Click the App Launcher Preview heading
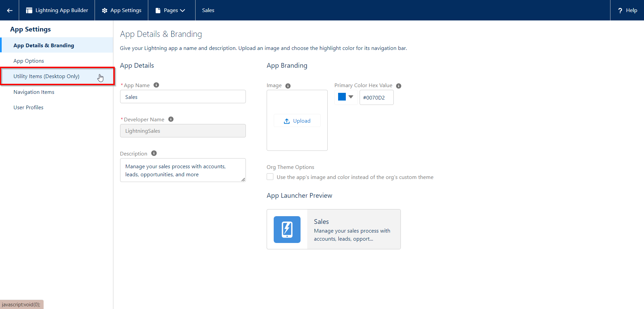The image size is (644, 309). click(300, 196)
